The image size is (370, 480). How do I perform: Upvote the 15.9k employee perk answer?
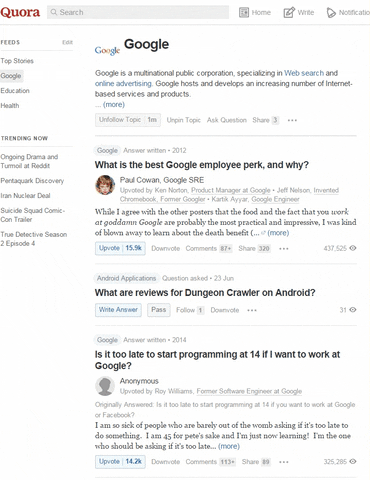(x=120, y=248)
